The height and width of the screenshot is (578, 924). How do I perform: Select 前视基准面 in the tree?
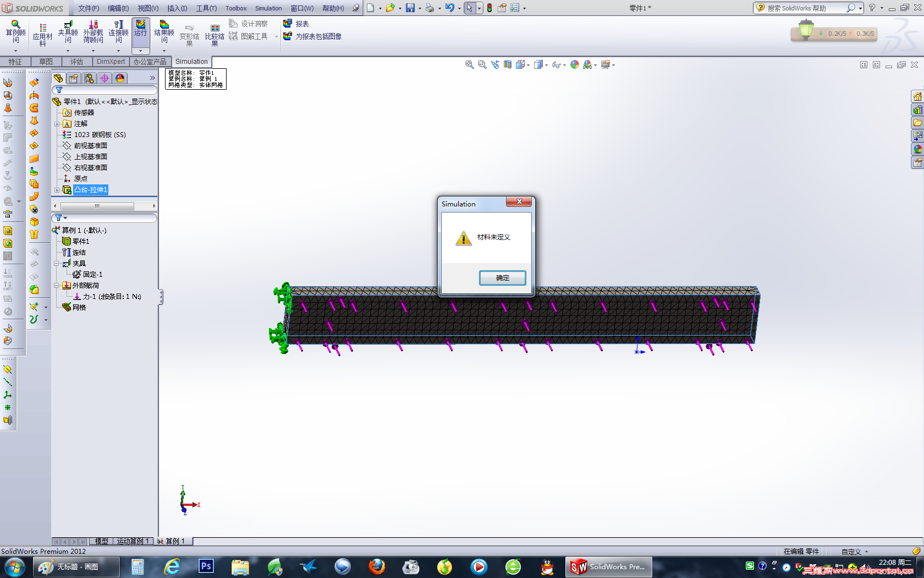pyautogui.click(x=85, y=146)
